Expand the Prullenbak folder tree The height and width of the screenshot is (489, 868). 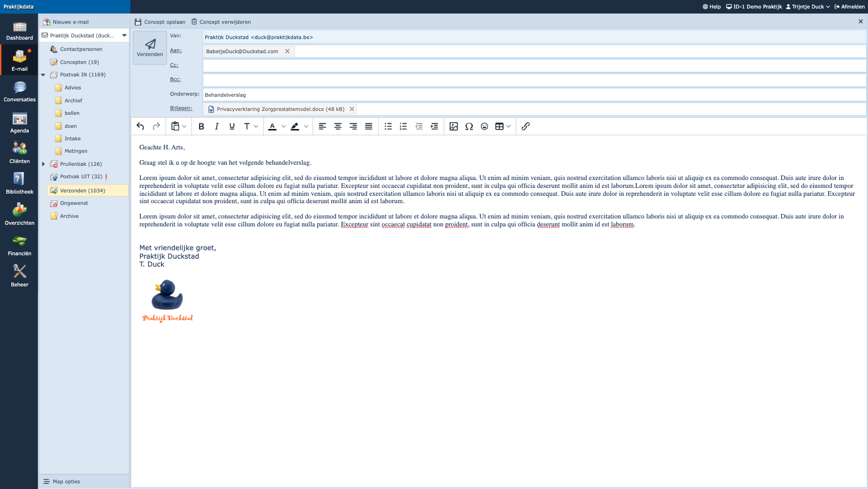click(44, 164)
